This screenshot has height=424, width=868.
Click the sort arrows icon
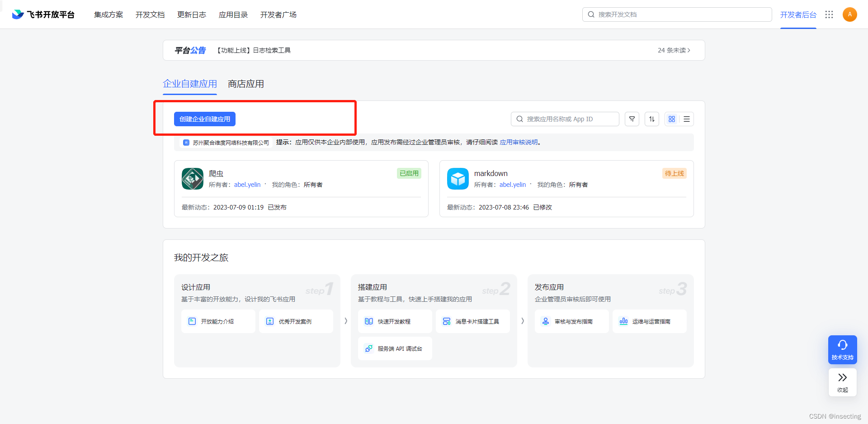[652, 119]
